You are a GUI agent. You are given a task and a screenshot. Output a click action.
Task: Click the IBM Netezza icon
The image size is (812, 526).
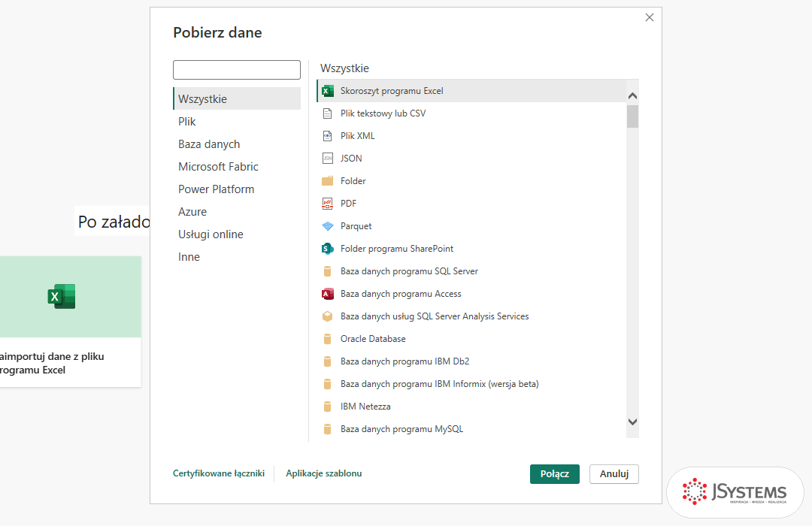(x=327, y=407)
